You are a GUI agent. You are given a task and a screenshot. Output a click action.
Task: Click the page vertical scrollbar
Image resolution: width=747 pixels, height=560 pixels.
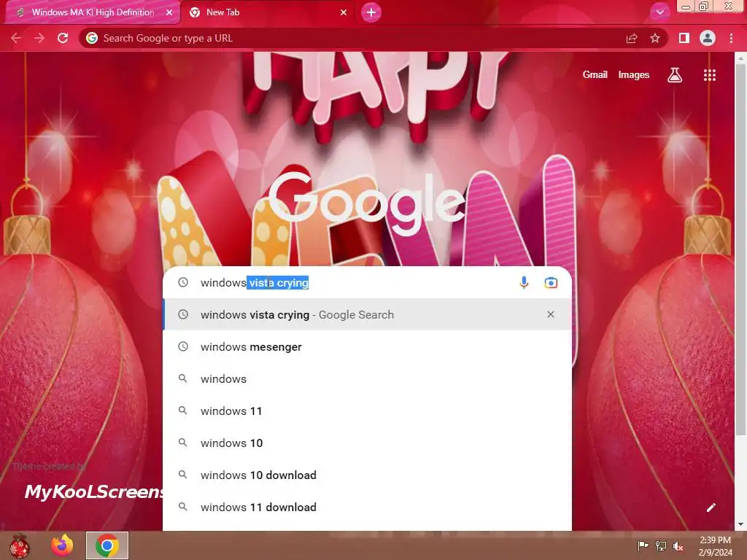point(740,248)
